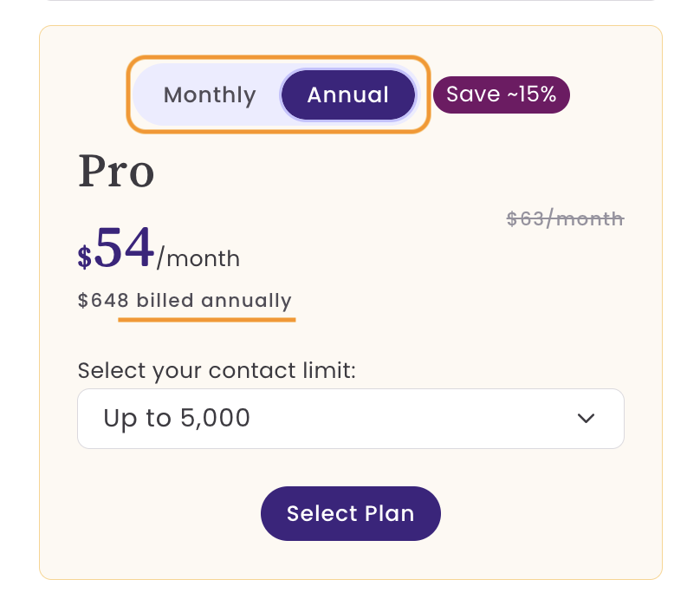700x612 pixels.
Task: Click the 'Up to 5,000' selected value
Action: pyautogui.click(x=177, y=419)
